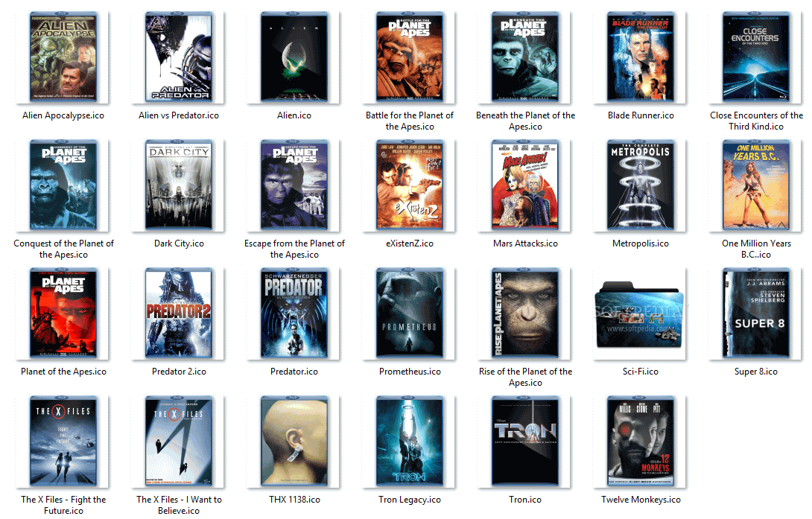Click the Twelve Monkeys.ico filename

point(641,500)
